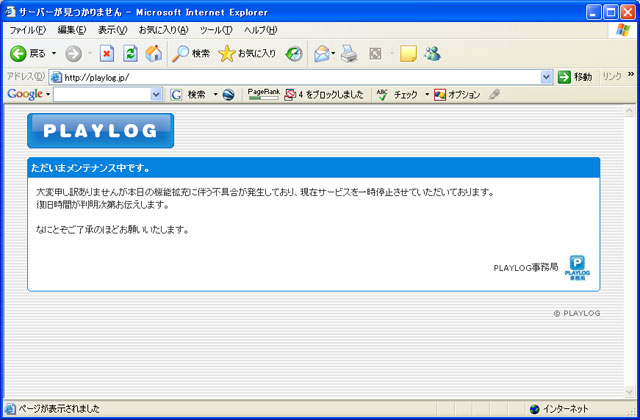Click the scrollbar down arrow

click(x=629, y=392)
